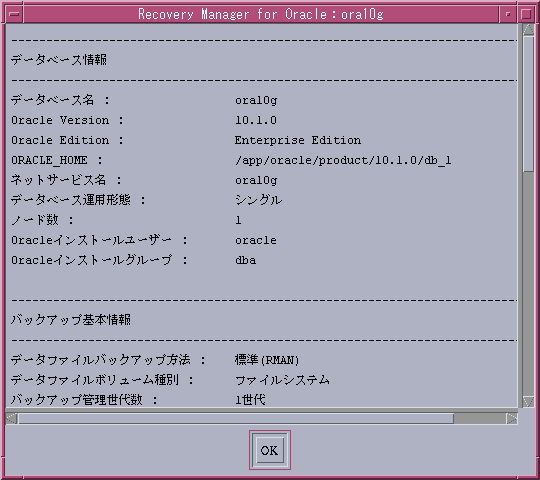Click the バックアップ基本情報 heading
540x480 pixels.
coord(71,320)
